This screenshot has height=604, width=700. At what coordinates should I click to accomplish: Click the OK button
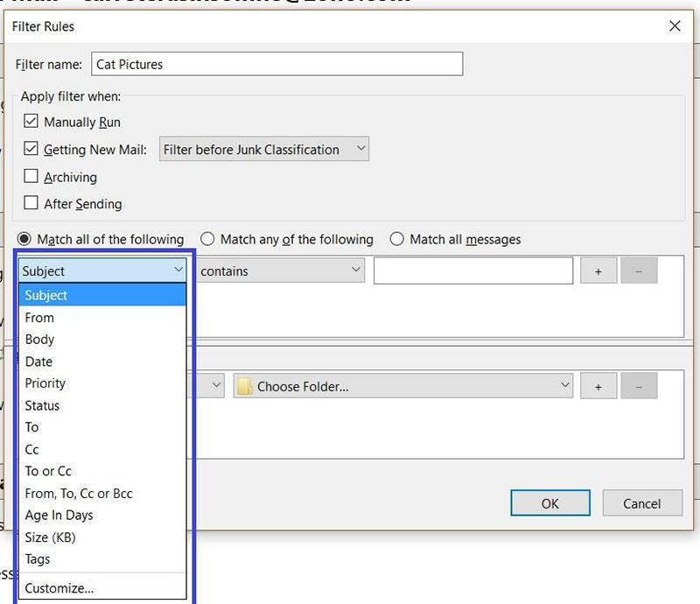pyautogui.click(x=549, y=503)
